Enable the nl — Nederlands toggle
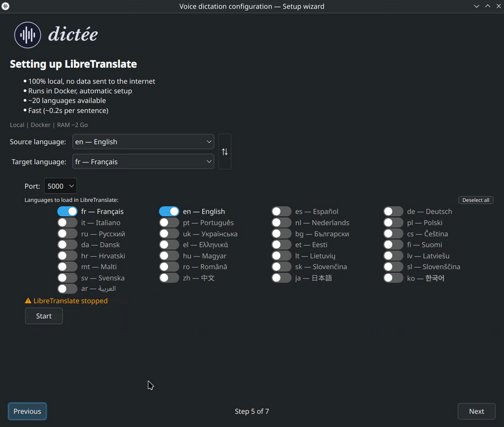Image resolution: width=504 pixels, height=427 pixels. coord(281,222)
